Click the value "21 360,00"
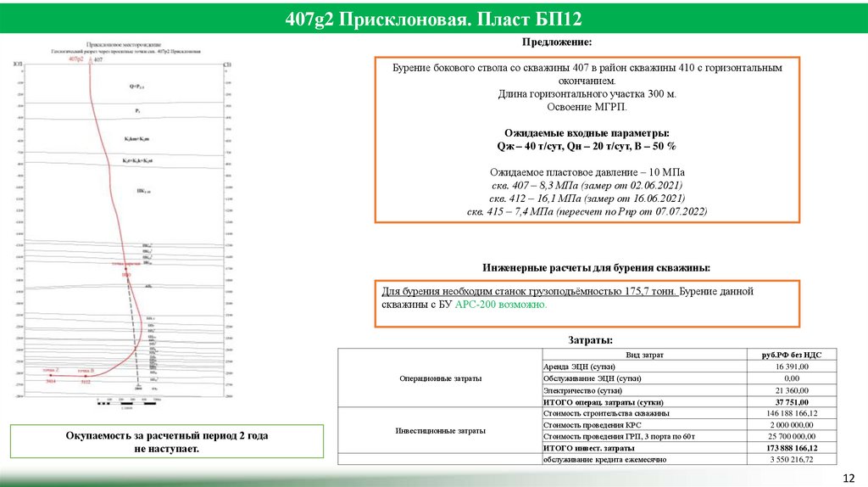Screen dimensions: 868x487 (792, 390)
